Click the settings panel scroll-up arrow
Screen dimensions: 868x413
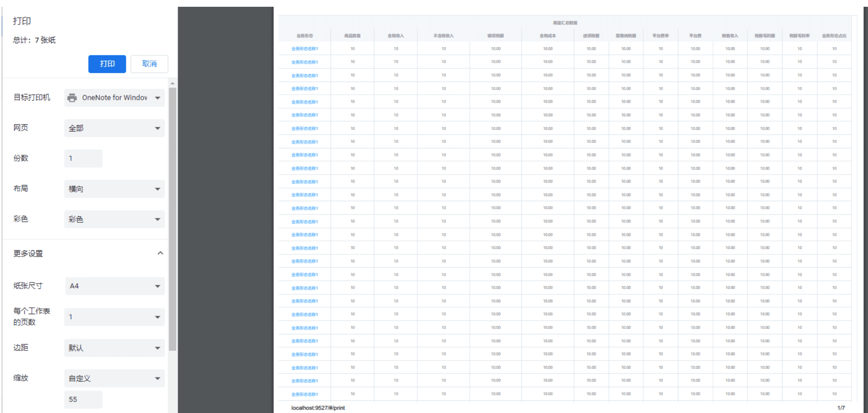[x=172, y=83]
